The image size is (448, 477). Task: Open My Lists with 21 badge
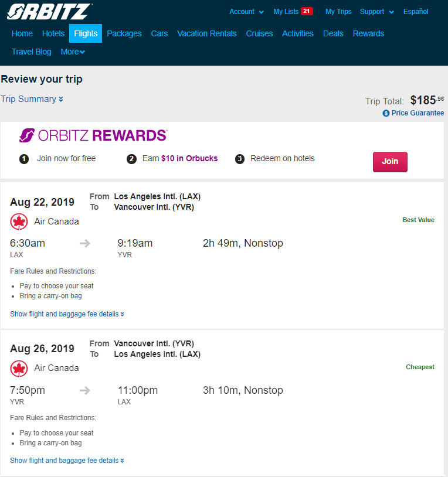(293, 12)
